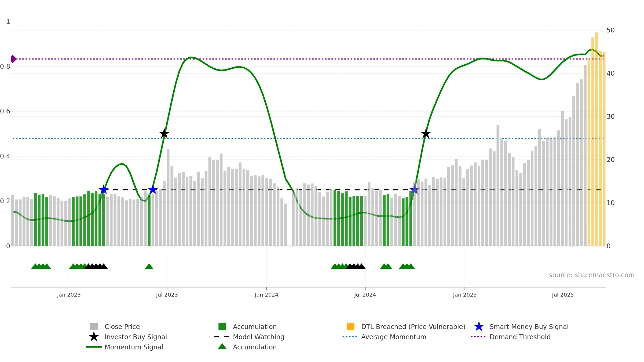The height and width of the screenshot is (362, 644).
Task: Click the green Momentum Signal legend line
Action: tap(94, 347)
